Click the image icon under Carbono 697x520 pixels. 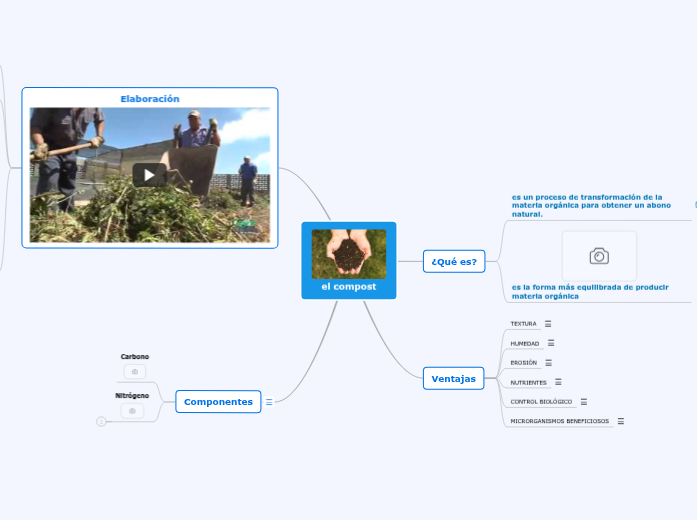point(135,372)
